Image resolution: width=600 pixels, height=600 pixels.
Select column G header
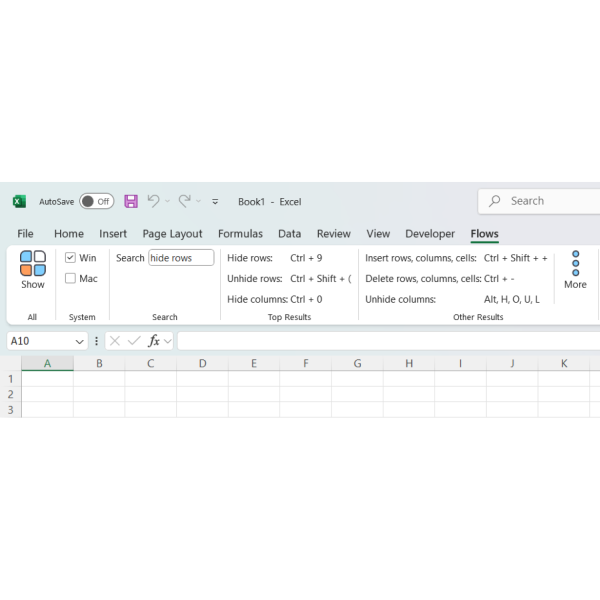point(357,364)
